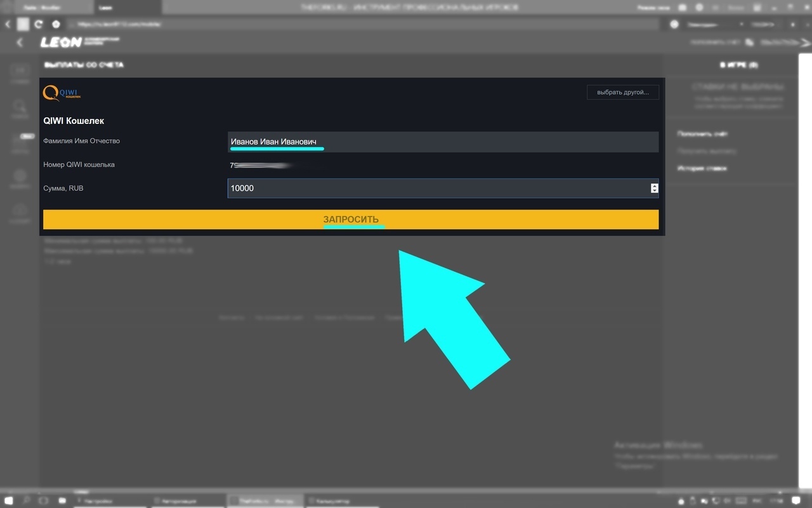Image resolution: width=812 pixels, height=508 pixels.
Task: Click the 'выбрать другой...' button
Action: (x=623, y=92)
